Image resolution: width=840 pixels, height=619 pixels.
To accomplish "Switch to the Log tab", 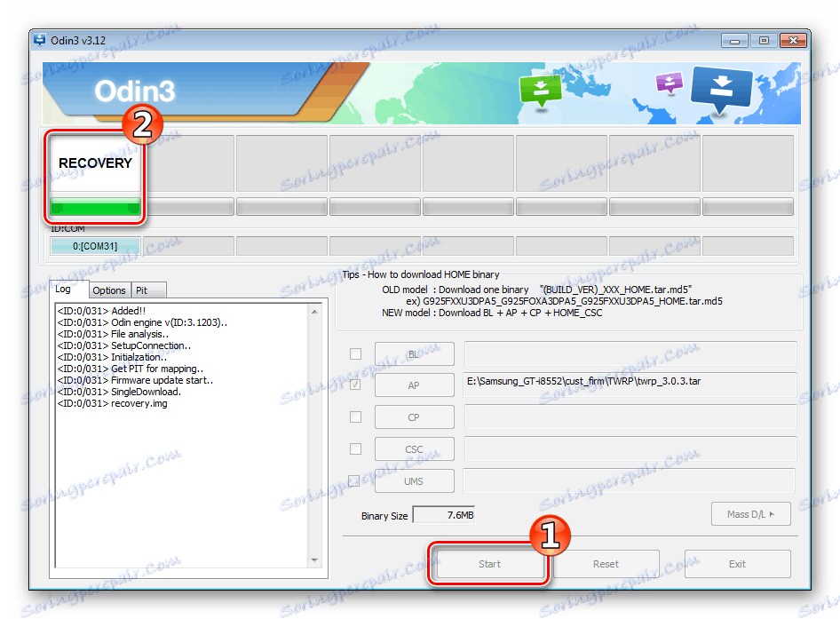I will pyautogui.click(x=68, y=289).
